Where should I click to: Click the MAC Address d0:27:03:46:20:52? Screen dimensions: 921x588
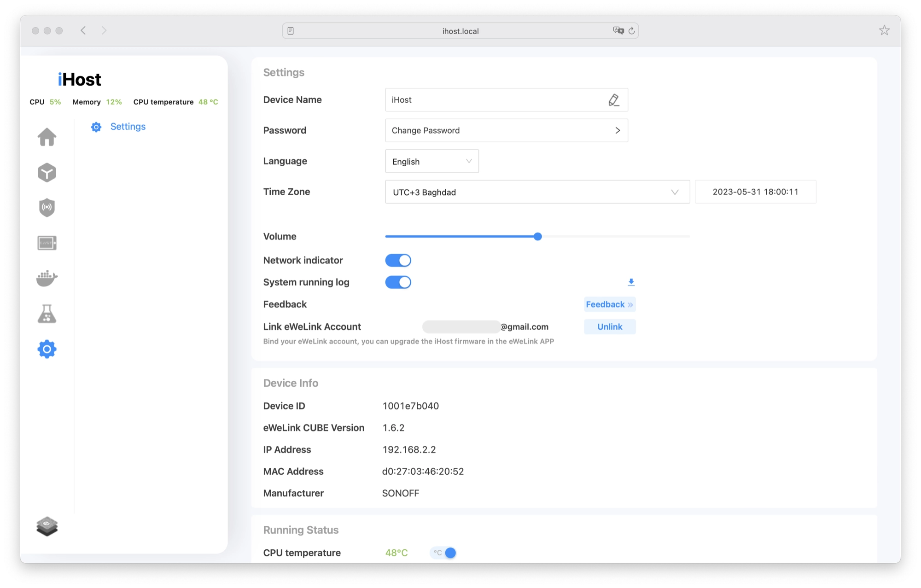(x=423, y=472)
